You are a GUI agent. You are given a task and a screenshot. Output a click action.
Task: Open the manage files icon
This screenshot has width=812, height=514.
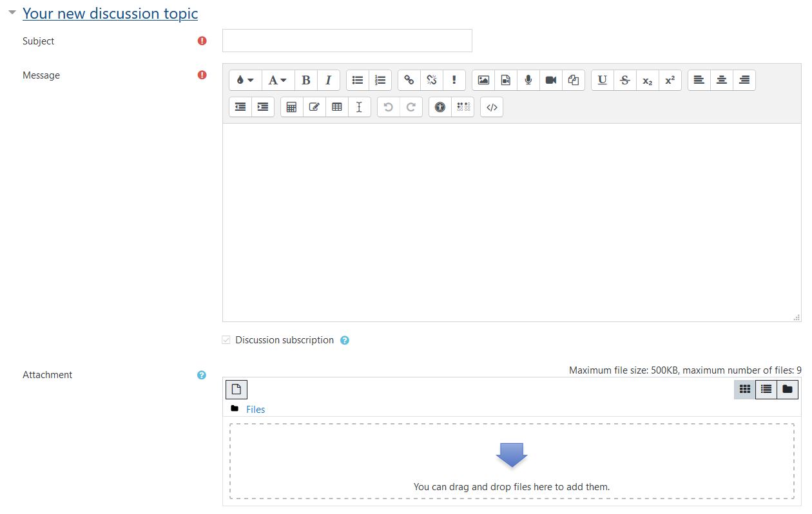[x=574, y=80]
